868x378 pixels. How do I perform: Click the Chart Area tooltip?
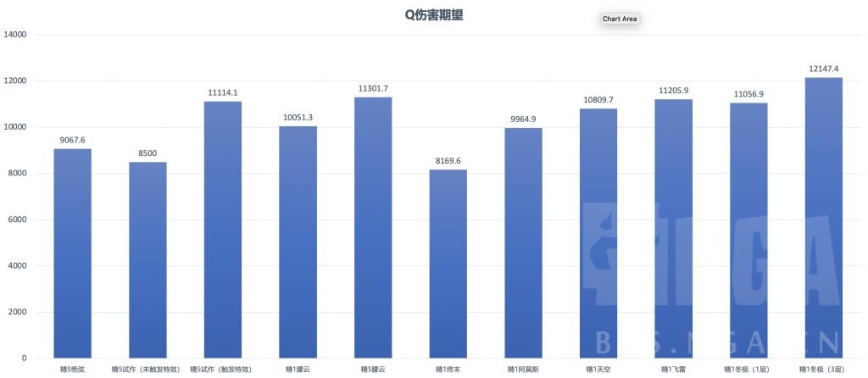pos(619,19)
